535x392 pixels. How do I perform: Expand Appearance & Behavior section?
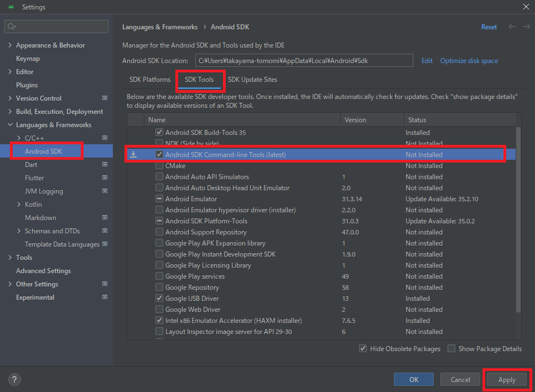coord(10,45)
